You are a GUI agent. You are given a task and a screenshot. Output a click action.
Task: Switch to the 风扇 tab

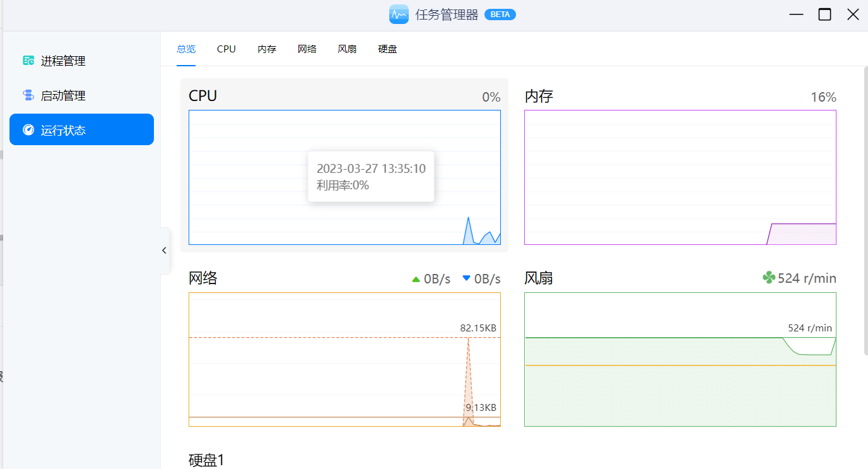coord(348,49)
